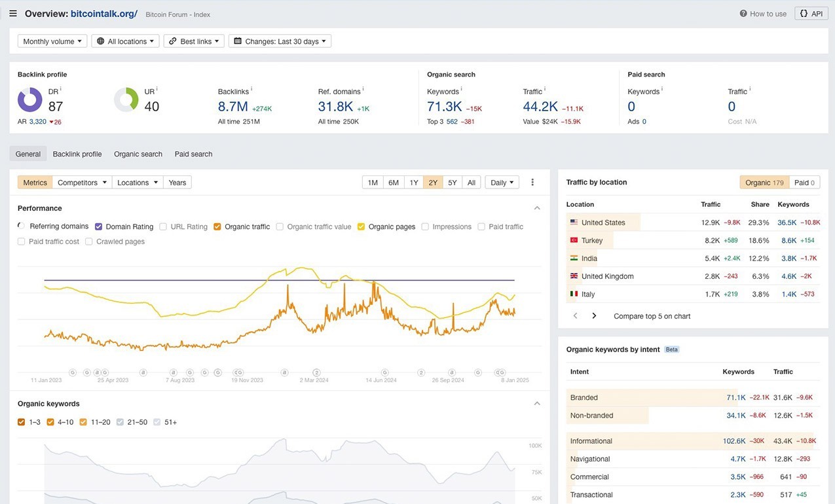835x504 pixels.
Task: Open the Competitors dropdown
Action: point(82,183)
